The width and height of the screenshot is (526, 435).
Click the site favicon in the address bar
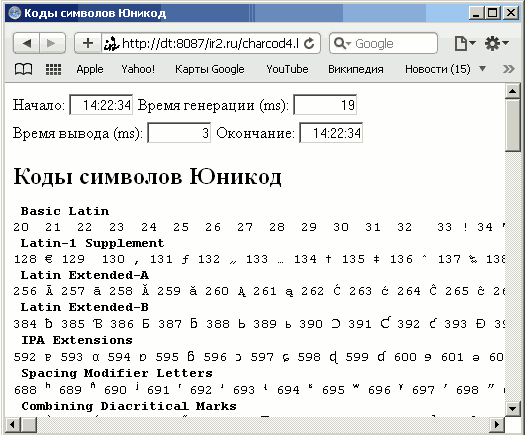pyautogui.click(x=111, y=43)
